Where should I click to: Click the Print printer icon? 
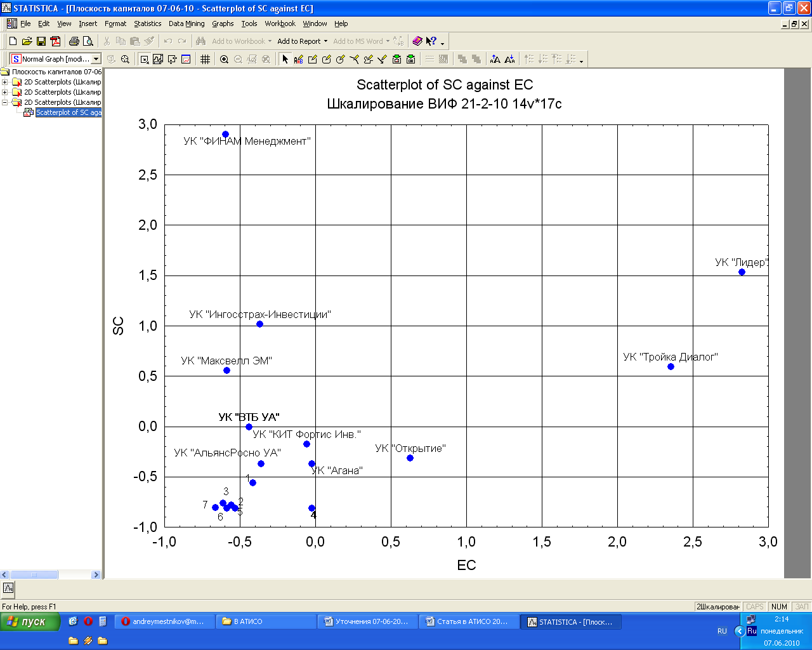74,41
